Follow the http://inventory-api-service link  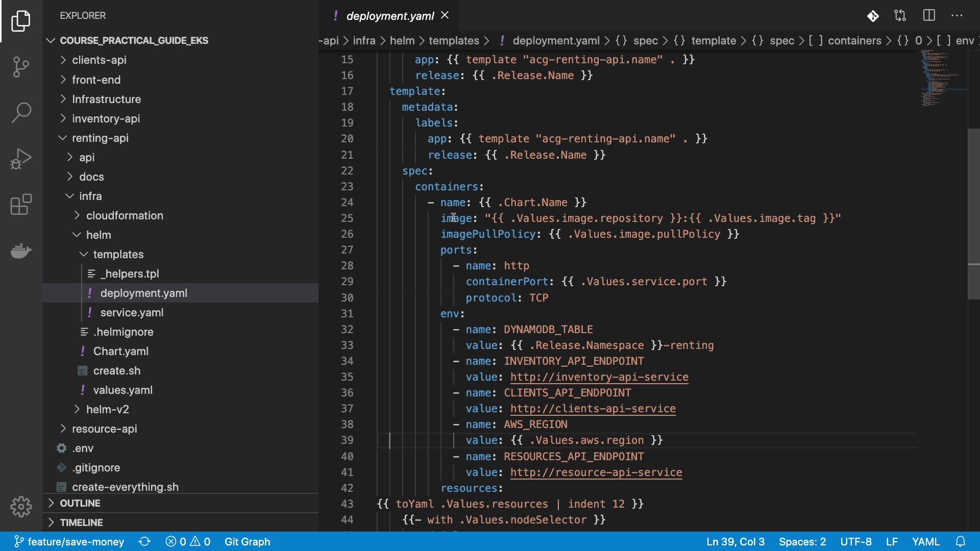pyautogui.click(x=599, y=377)
